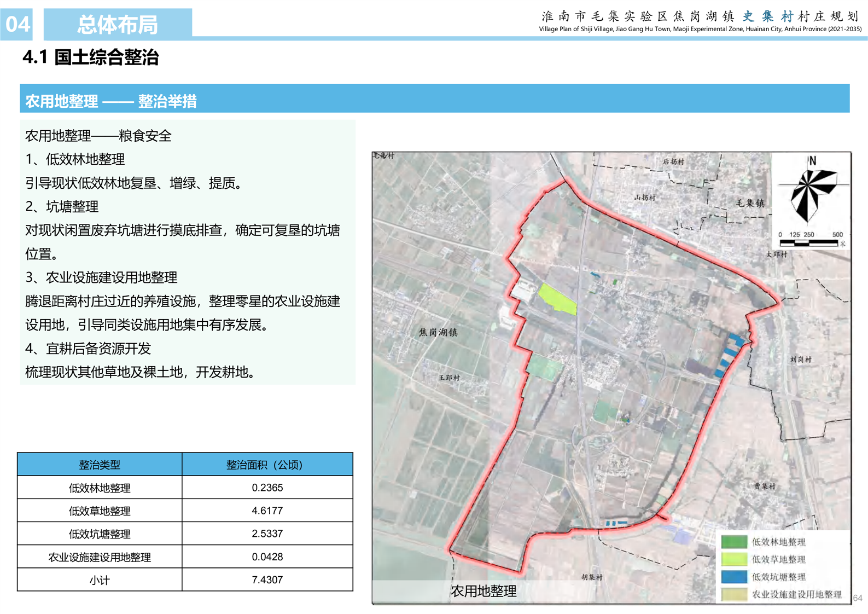Click the blue 史集村 text in the header title
The width and height of the screenshot is (868, 614).
pyautogui.click(x=767, y=16)
